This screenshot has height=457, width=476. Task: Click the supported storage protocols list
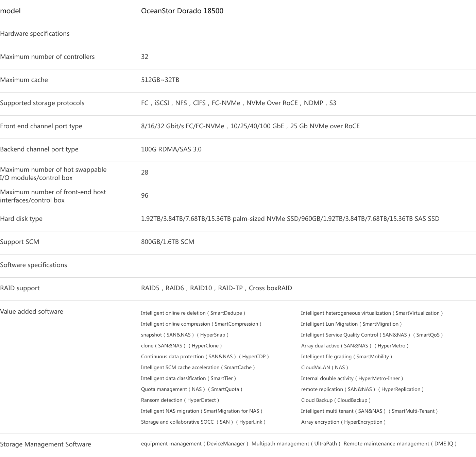[238, 103]
